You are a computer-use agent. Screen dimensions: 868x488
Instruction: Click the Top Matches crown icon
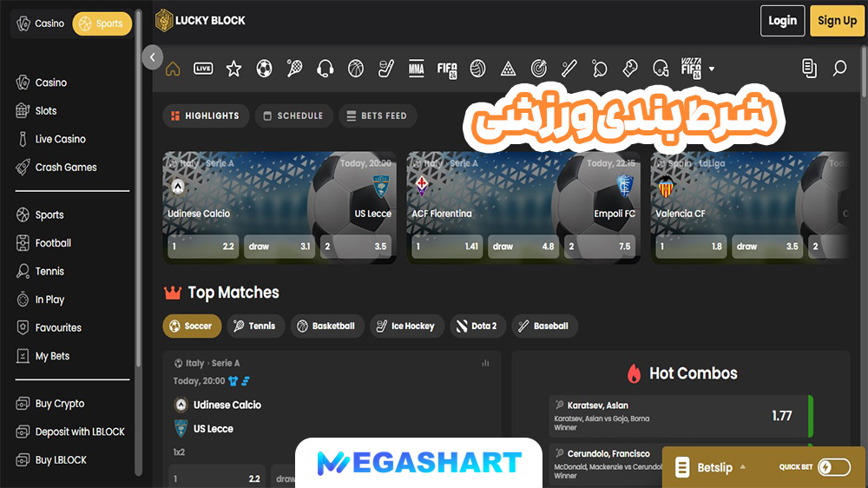click(173, 293)
